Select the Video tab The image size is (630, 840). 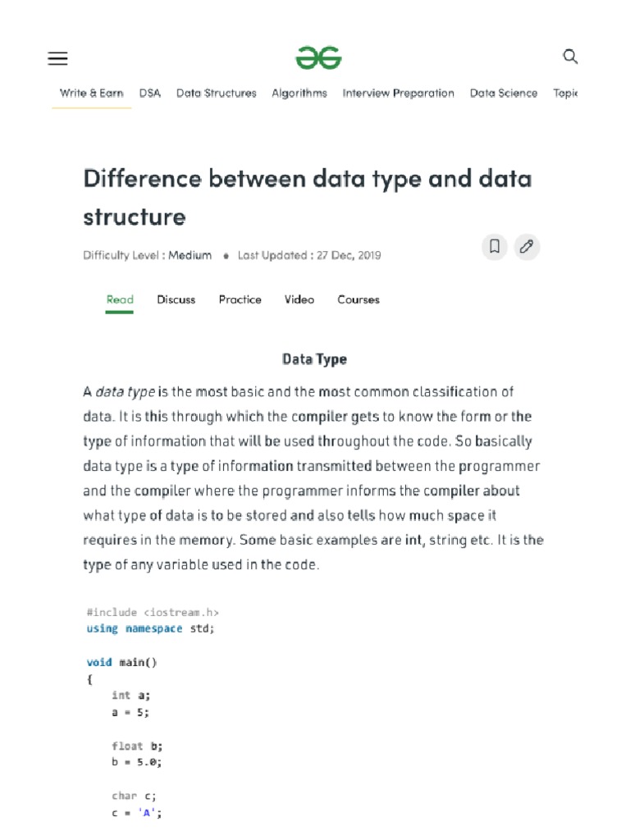299,300
